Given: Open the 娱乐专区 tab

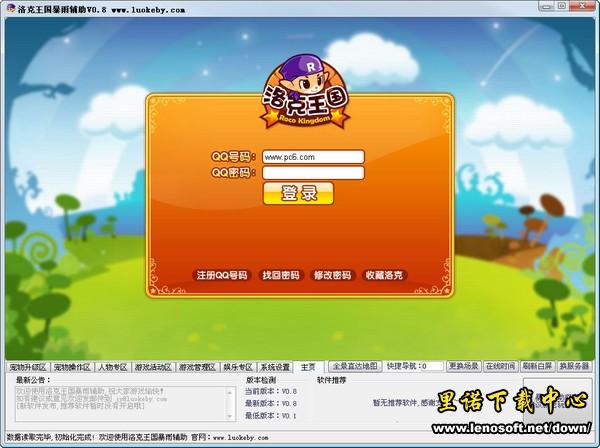Looking at the screenshot, I should [238, 367].
